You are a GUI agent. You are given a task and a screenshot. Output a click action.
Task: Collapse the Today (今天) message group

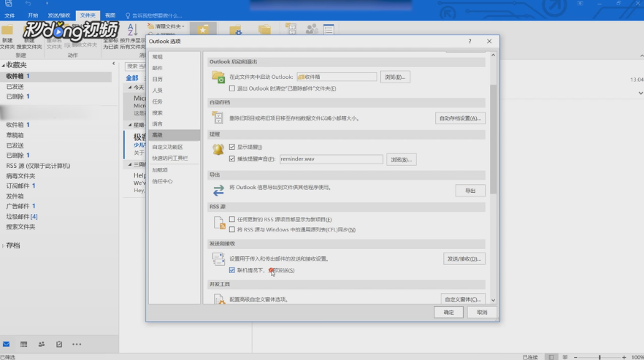[130, 88]
